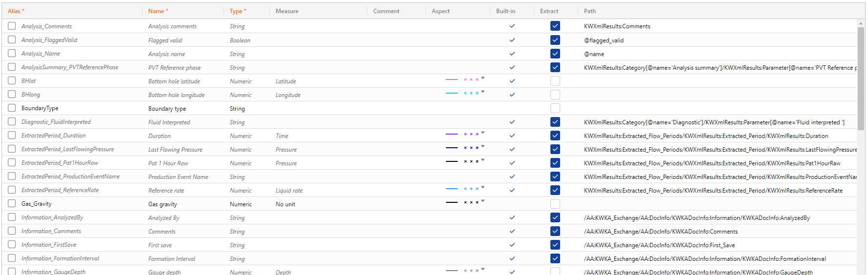868x275 pixels.
Task: Click pink marker symbols for Bottom hole latitude
Action: [x=471, y=79]
